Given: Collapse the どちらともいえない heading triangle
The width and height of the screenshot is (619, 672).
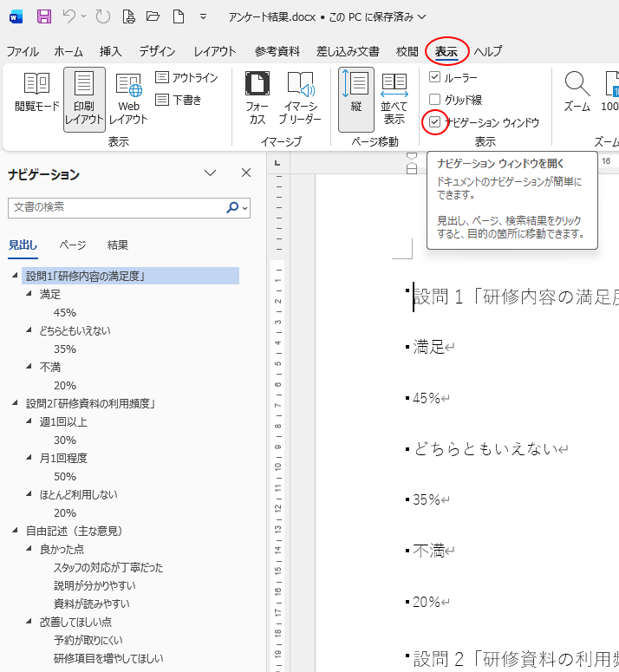Looking at the screenshot, I should pyautogui.click(x=29, y=330).
